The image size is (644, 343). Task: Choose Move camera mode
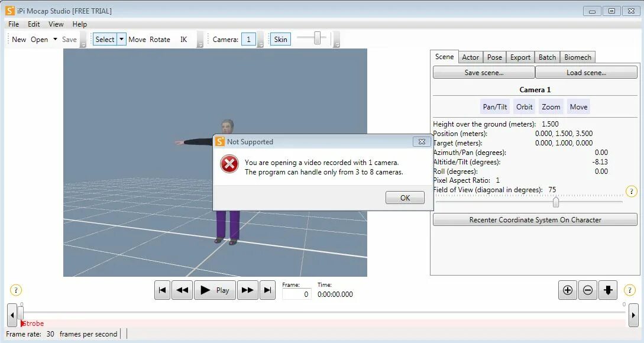[578, 107]
